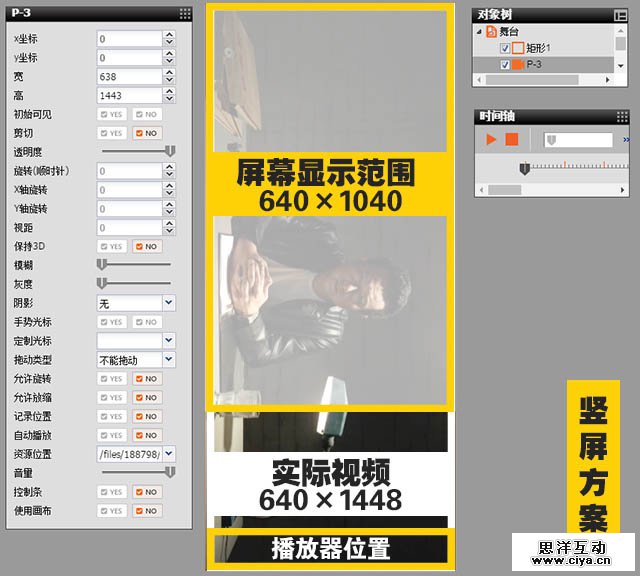Click the P-3 properties panel grip icon

185,14
